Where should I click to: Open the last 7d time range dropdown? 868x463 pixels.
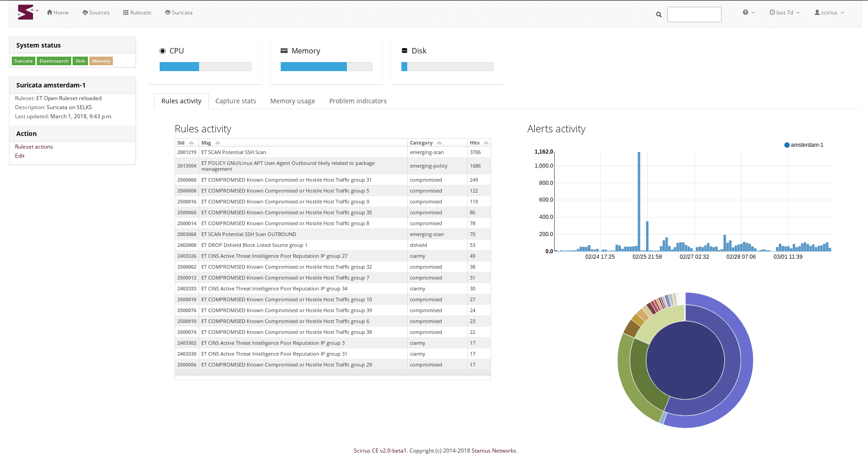coord(785,13)
